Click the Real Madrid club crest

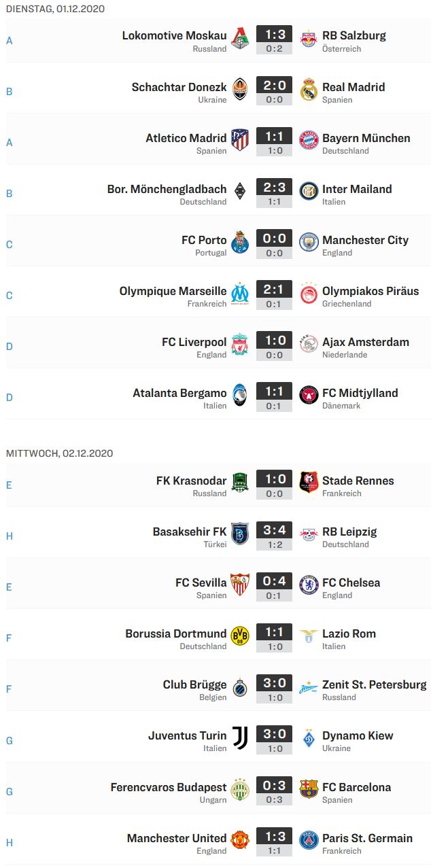pyautogui.click(x=309, y=89)
